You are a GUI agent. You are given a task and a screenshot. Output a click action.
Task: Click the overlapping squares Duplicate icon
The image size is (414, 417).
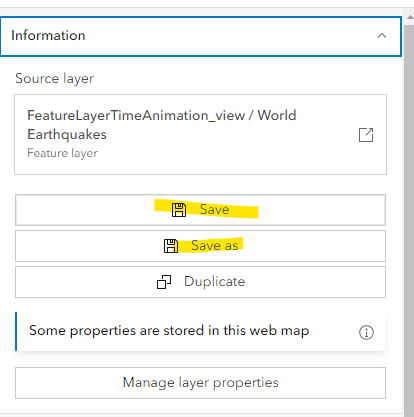coord(164,282)
